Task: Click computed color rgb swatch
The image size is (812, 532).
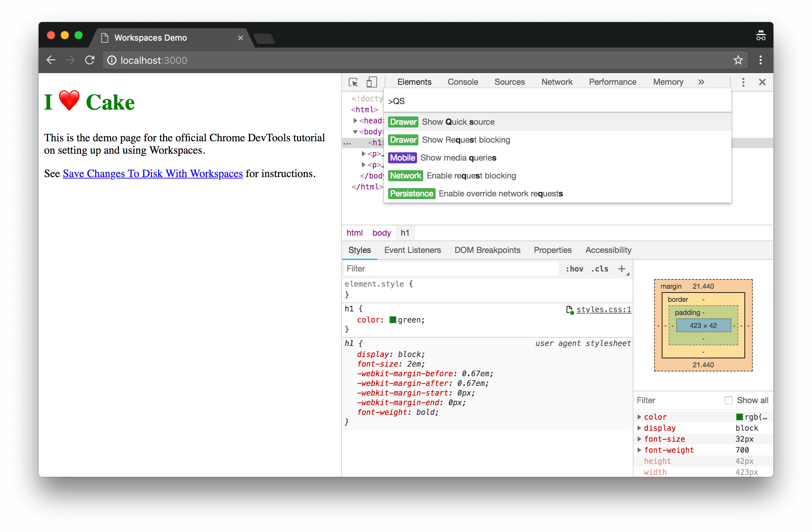Action: pyautogui.click(x=739, y=417)
